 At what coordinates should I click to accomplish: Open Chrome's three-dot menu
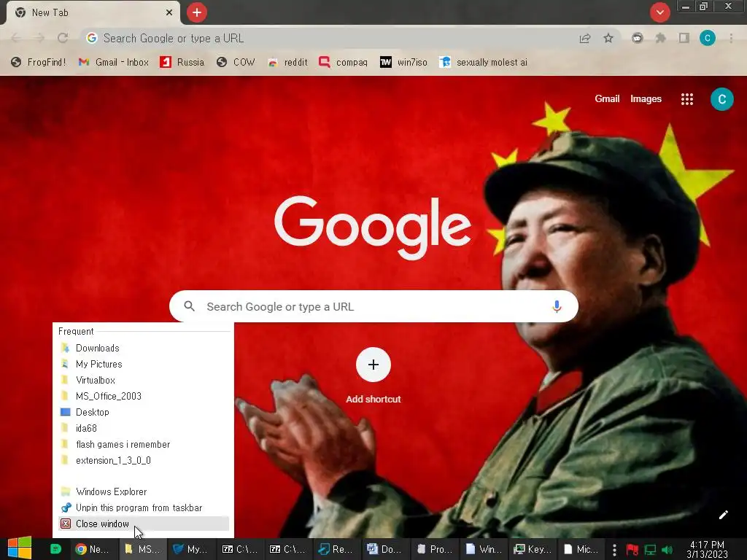[x=731, y=38]
